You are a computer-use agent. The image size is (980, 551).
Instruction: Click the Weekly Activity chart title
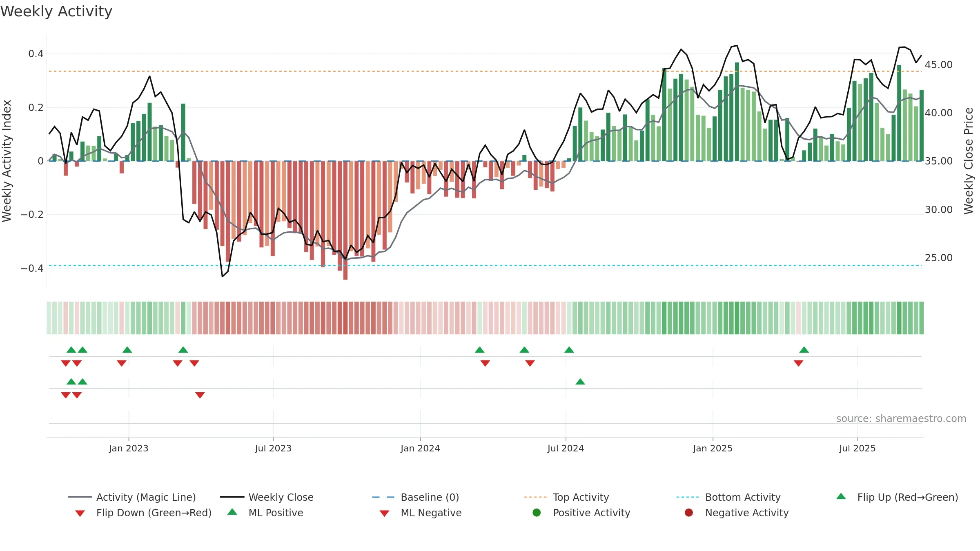coord(56,11)
